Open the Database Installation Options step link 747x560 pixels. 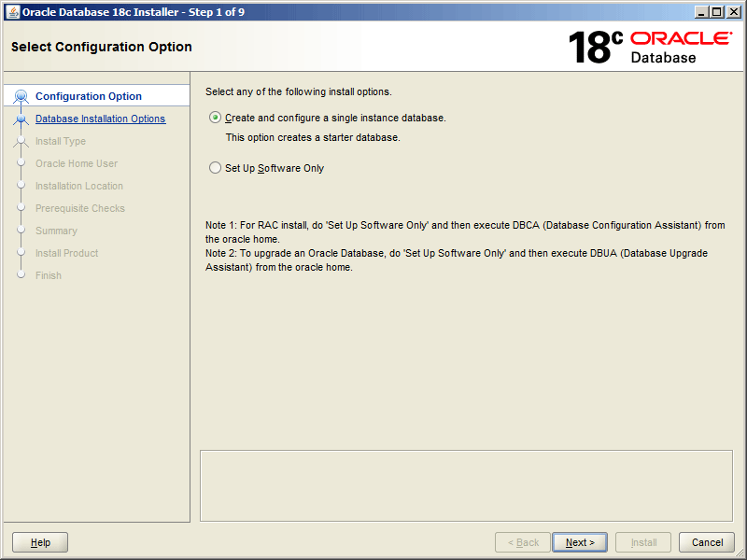101,119
